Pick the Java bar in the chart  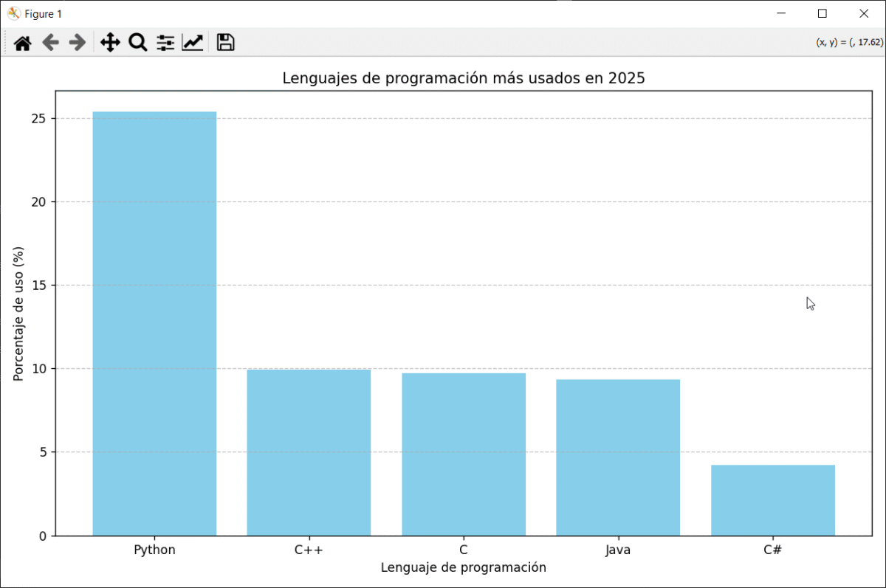[x=618, y=457]
